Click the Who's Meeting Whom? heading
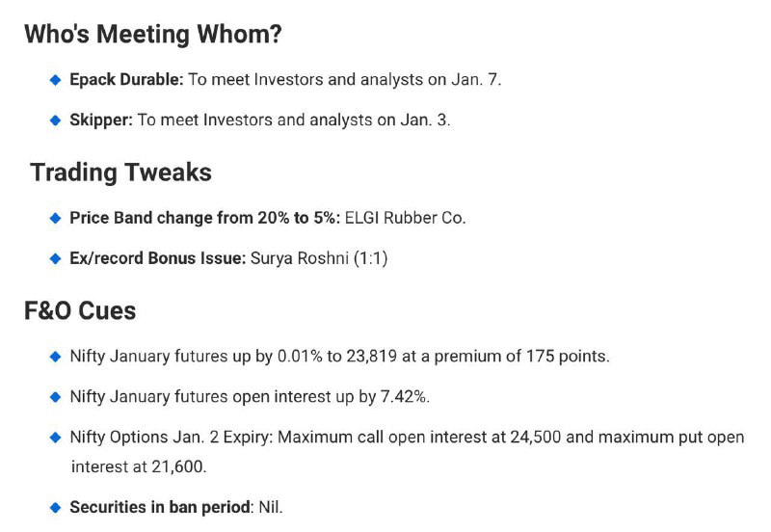771x532 pixels. (153, 35)
